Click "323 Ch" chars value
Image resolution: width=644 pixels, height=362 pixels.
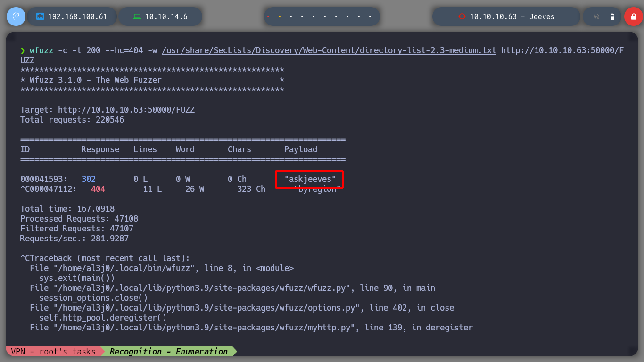pyautogui.click(x=251, y=189)
